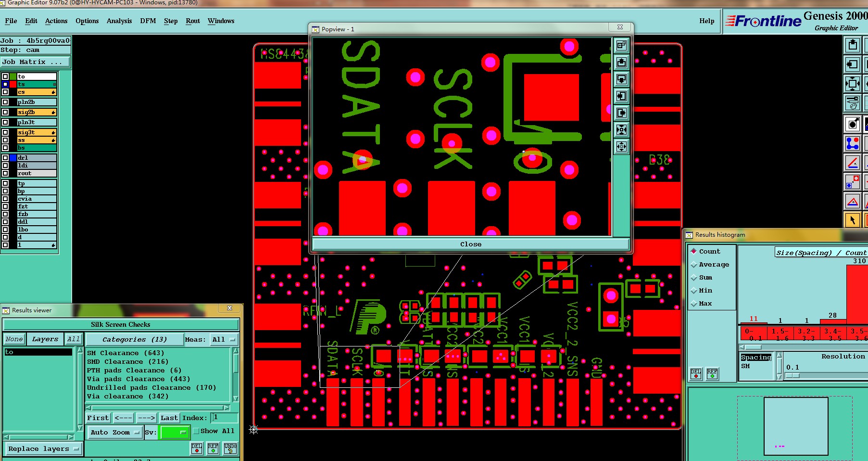Select the SM Clearance (643) category
This screenshot has width=868, height=461.
point(126,353)
